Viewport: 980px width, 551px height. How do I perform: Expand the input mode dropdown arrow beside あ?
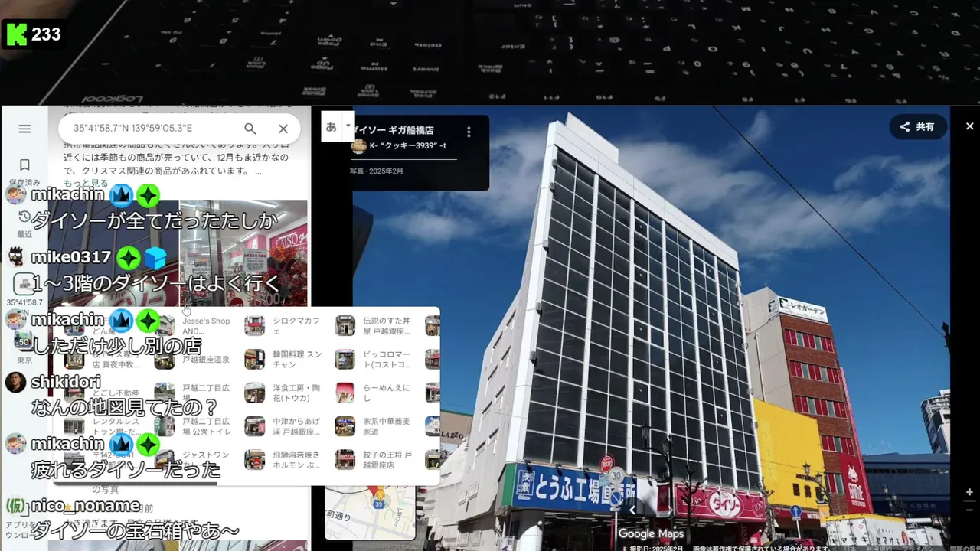(x=348, y=126)
